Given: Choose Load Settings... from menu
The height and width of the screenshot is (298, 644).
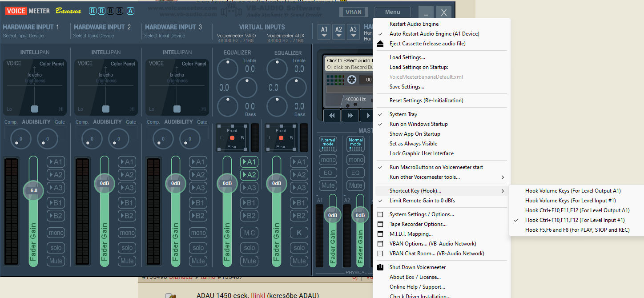Looking at the screenshot, I should [x=407, y=57].
